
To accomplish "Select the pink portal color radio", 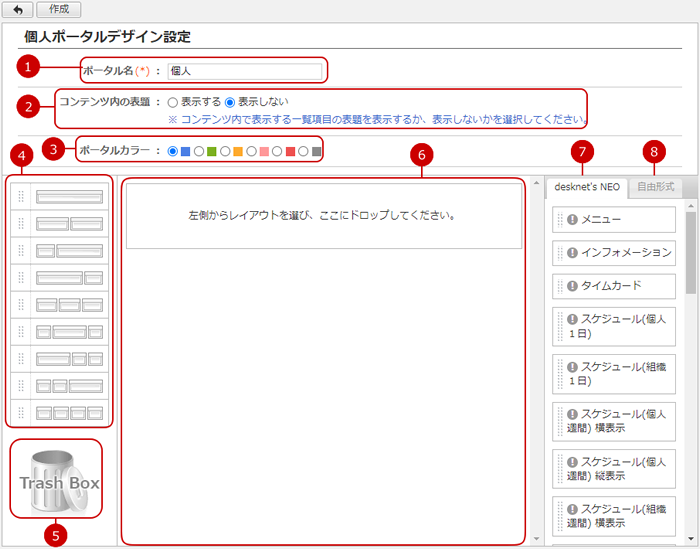I will [x=251, y=151].
